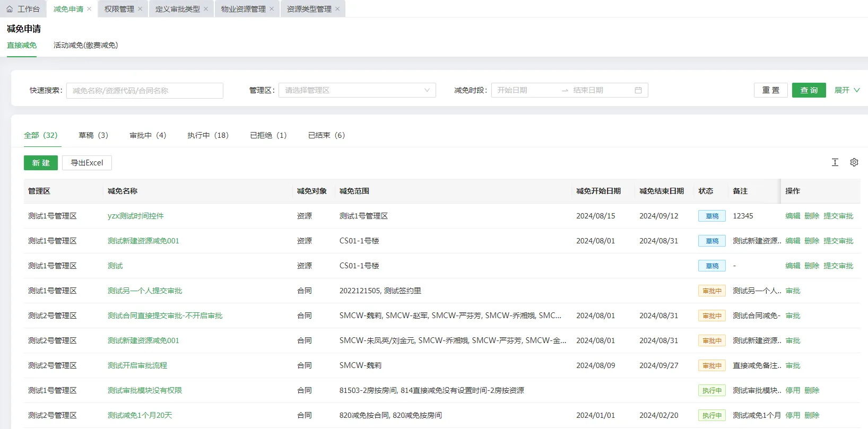868x429 pixels.
Task: Click remark cell 12345
Action: [x=743, y=216]
